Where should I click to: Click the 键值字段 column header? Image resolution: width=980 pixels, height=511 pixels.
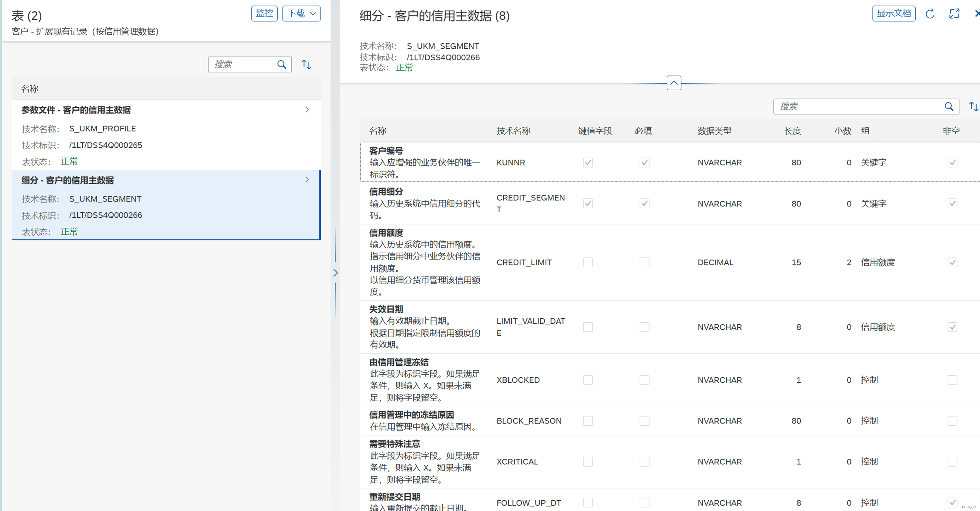click(595, 131)
